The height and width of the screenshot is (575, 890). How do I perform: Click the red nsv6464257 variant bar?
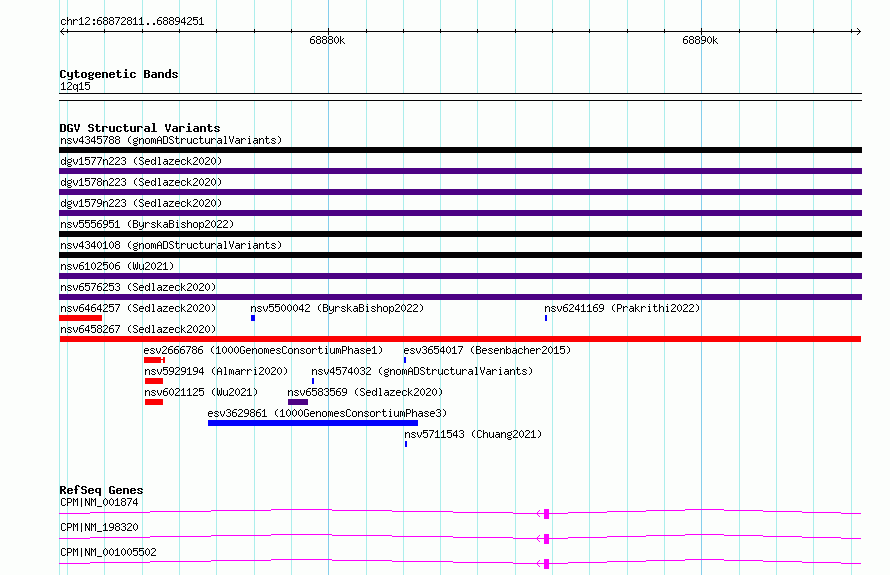click(81, 318)
